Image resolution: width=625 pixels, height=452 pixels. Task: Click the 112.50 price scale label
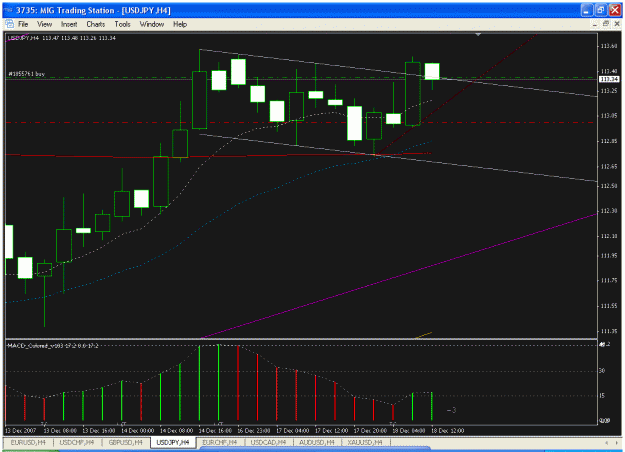point(609,186)
